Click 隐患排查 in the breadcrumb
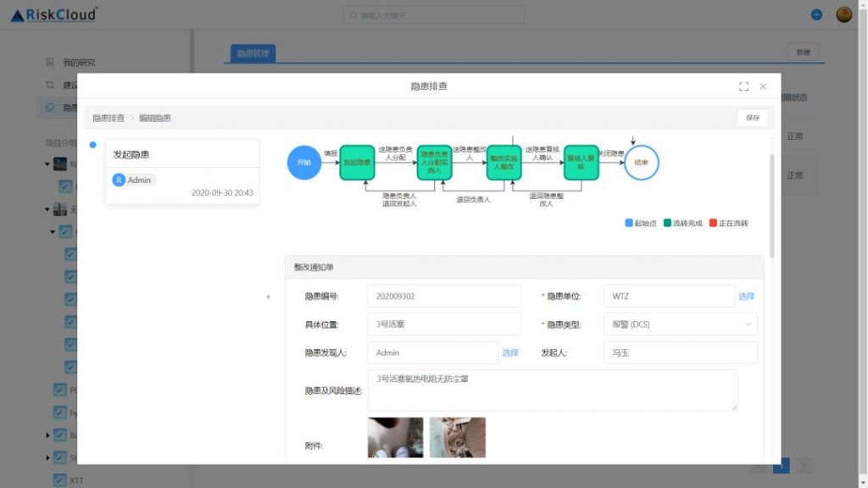The image size is (868, 488). click(108, 118)
